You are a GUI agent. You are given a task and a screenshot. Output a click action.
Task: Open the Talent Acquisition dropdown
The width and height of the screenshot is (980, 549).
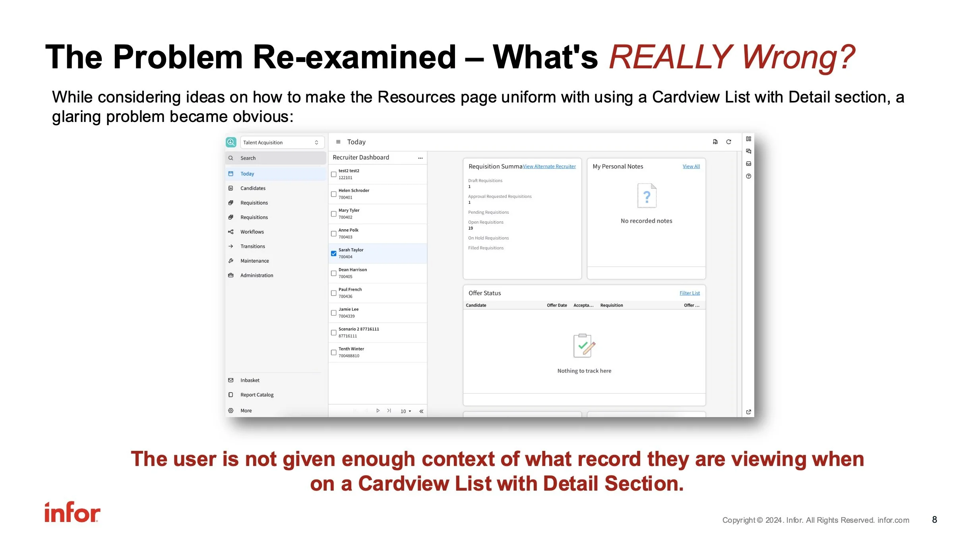point(282,142)
